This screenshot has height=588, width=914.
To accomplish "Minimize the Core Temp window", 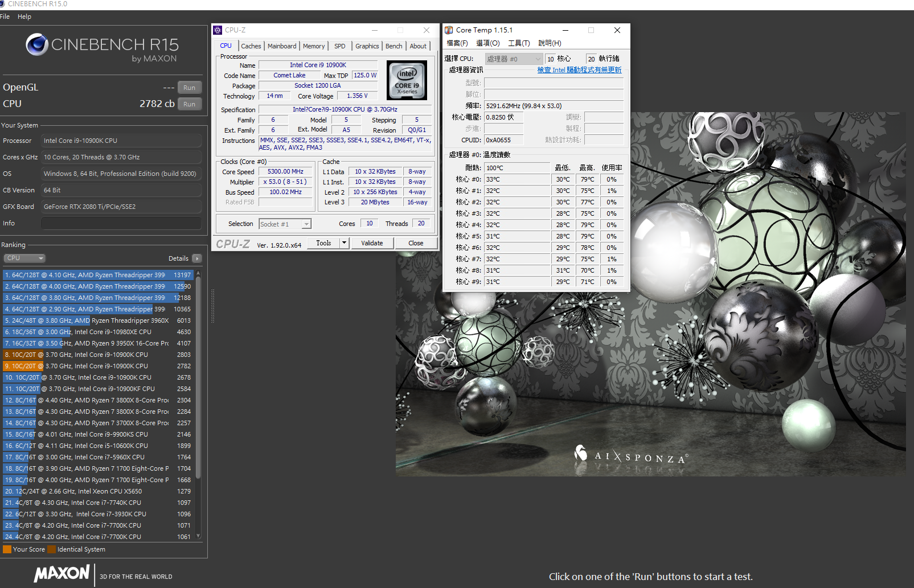I will click(x=565, y=30).
